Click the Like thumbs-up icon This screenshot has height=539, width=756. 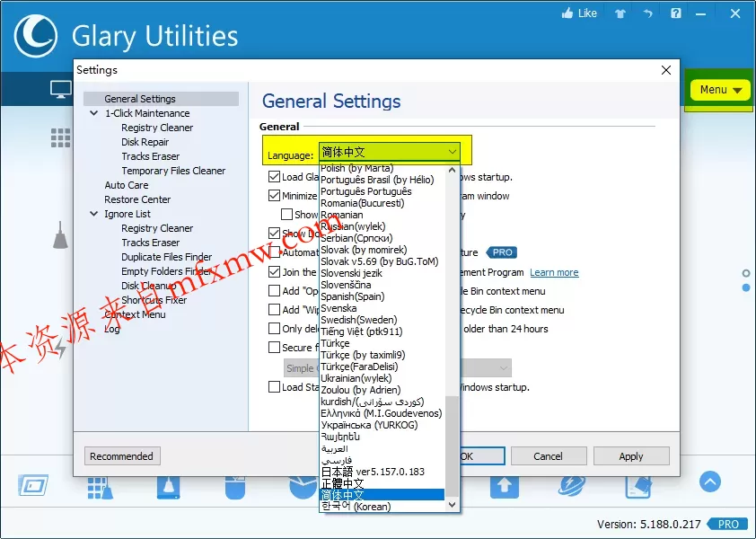click(567, 13)
